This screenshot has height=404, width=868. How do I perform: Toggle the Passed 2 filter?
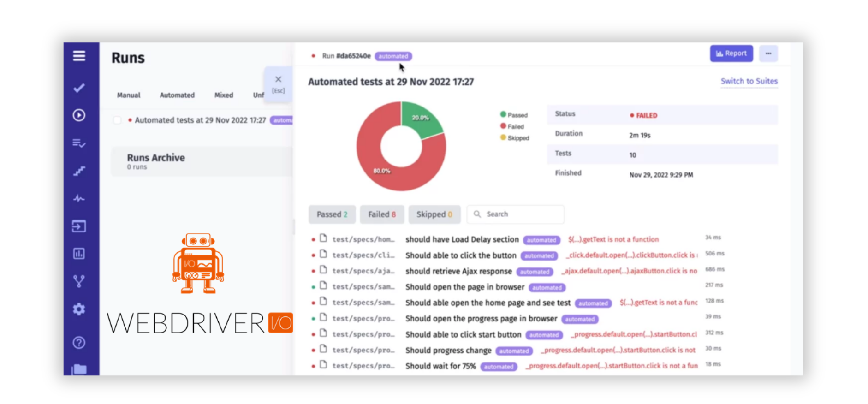click(332, 214)
